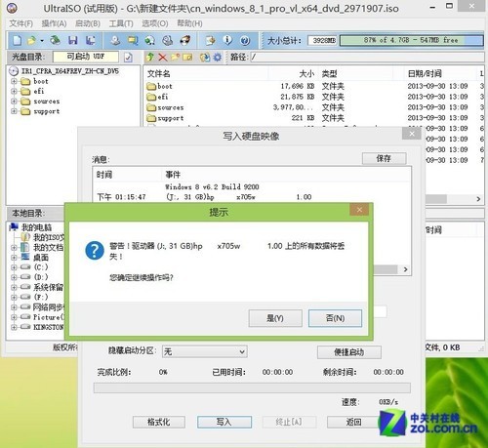Screen dimensions: 488x448
Task: Click the Rename folder icon
Action: [187, 58]
